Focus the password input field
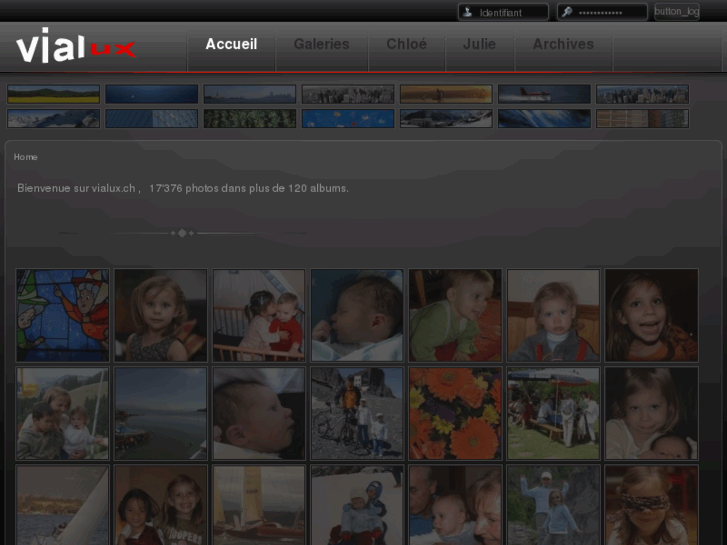 (602, 12)
